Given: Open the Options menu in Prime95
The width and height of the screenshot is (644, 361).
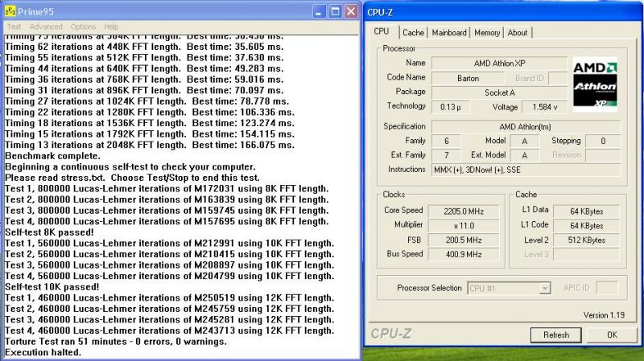Looking at the screenshot, I should pos(83,27).
